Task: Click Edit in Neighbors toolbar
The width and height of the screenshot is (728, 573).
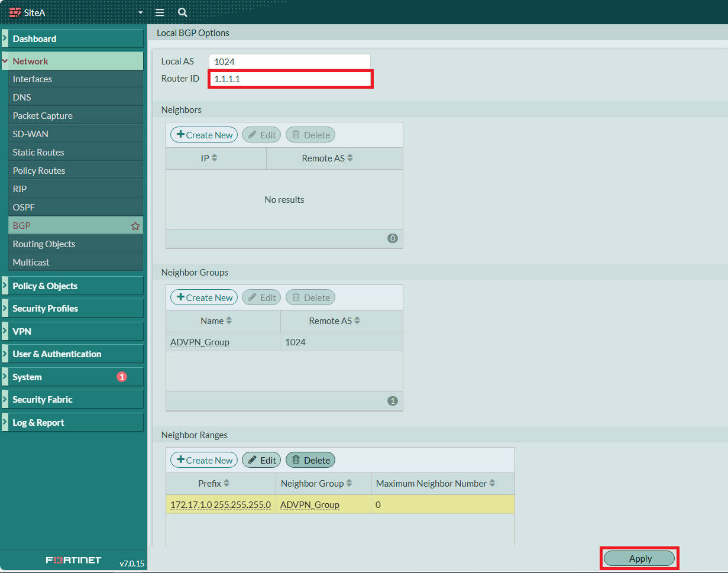Action: pos(261,135)
